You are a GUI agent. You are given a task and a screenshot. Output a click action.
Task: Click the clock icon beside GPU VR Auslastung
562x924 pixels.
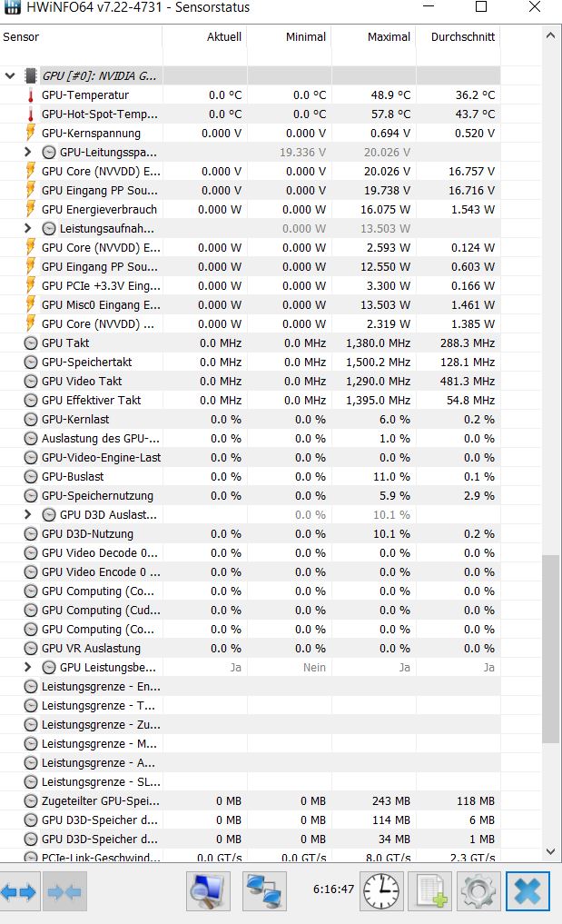click(31, 648)
